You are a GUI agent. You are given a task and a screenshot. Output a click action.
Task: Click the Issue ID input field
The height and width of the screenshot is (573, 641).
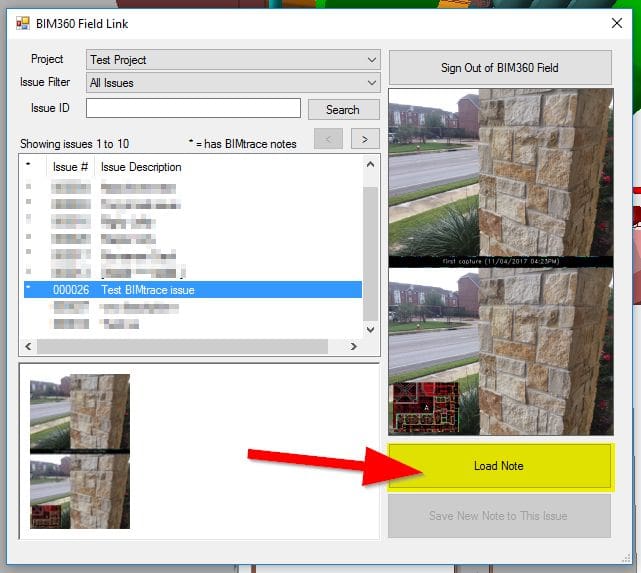[x=193, y=108]
